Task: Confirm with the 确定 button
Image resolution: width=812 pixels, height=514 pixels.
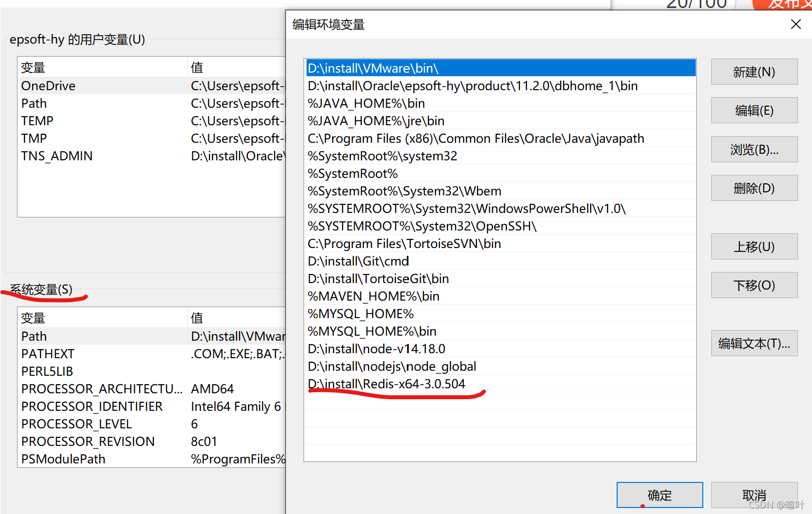Action: 659,495
